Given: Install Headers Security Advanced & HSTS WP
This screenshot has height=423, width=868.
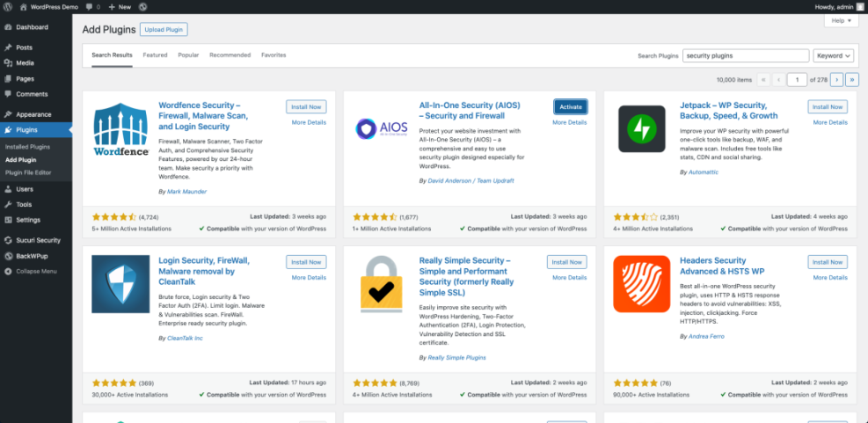Looking at the screenshot, I should pos(828,262).
